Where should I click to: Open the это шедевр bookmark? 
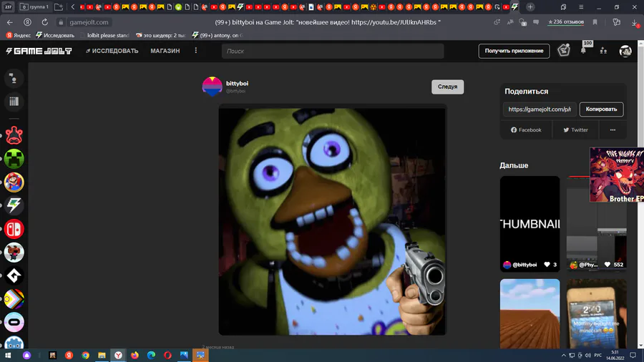(x=160, y=35)
